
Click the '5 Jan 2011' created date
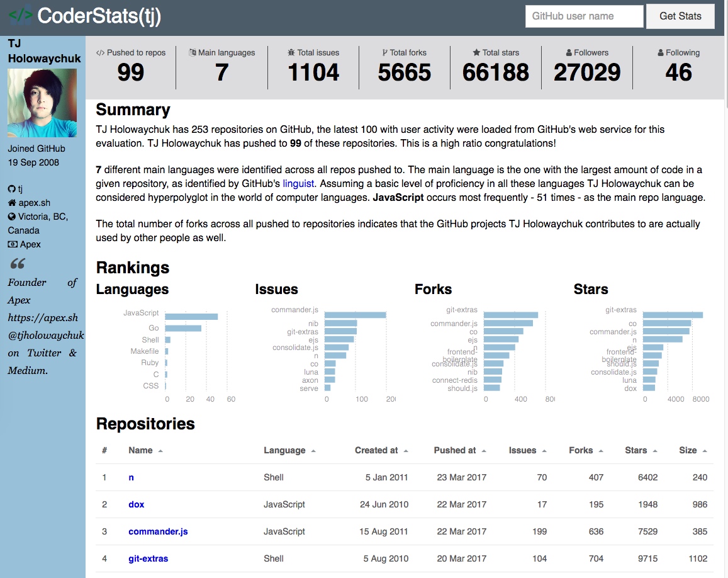tap(386, 477)
